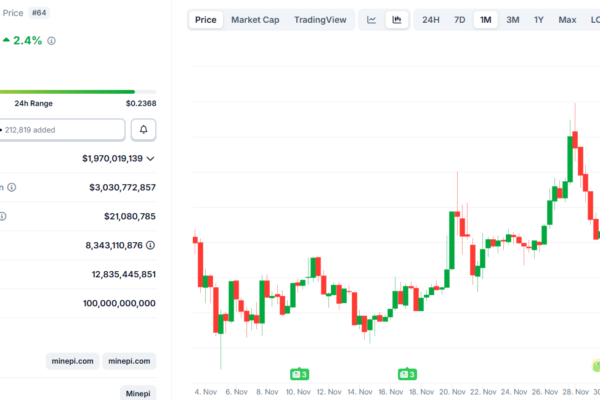Viewport: 600px width, 400px height.
Task: Open the news marker near 18. Nov
Action: (408, 374)
